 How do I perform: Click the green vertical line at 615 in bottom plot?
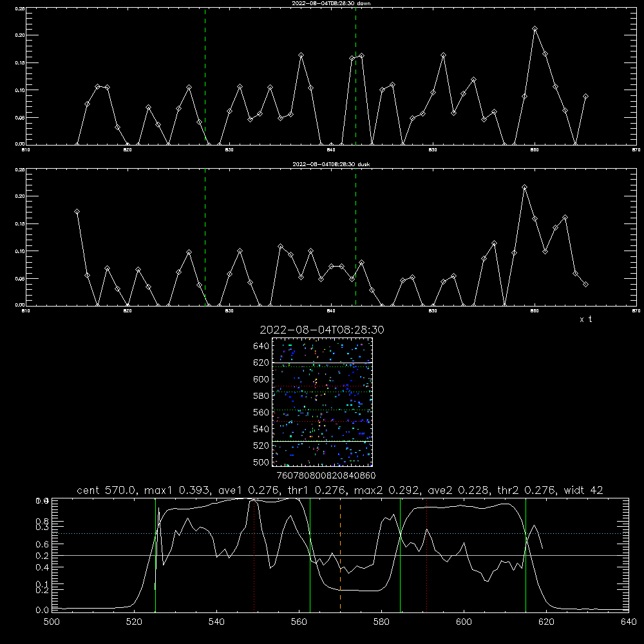pyautogui.click(x=526, y=555)
